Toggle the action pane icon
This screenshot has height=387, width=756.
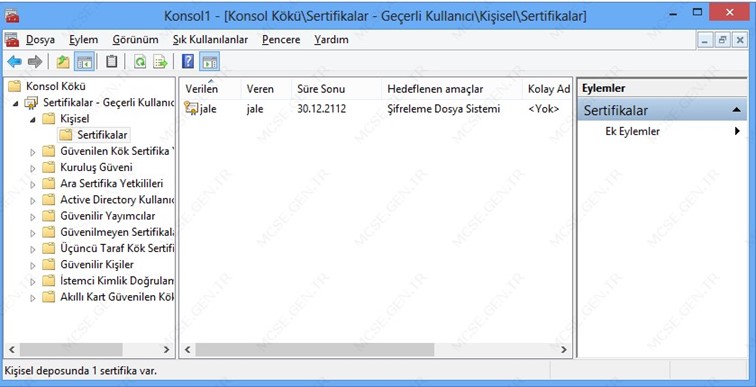click(x=209, y=62)
